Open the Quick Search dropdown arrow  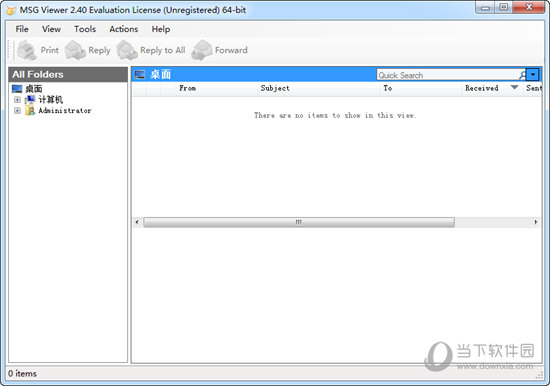tap(532, 75)
